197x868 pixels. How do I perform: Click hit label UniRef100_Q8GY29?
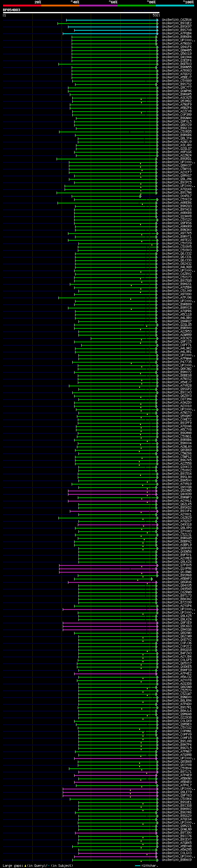(x=177, y=125)
